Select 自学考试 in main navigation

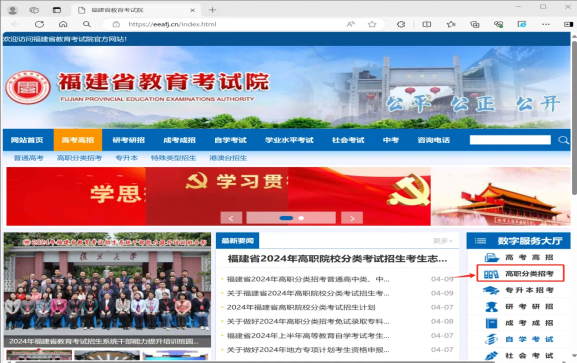[230, 140]
